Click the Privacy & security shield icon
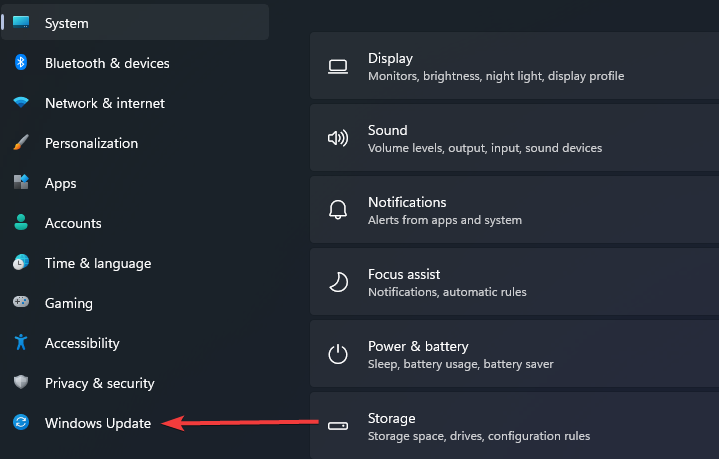Screen dimensions: 719x459 [21, 382]
